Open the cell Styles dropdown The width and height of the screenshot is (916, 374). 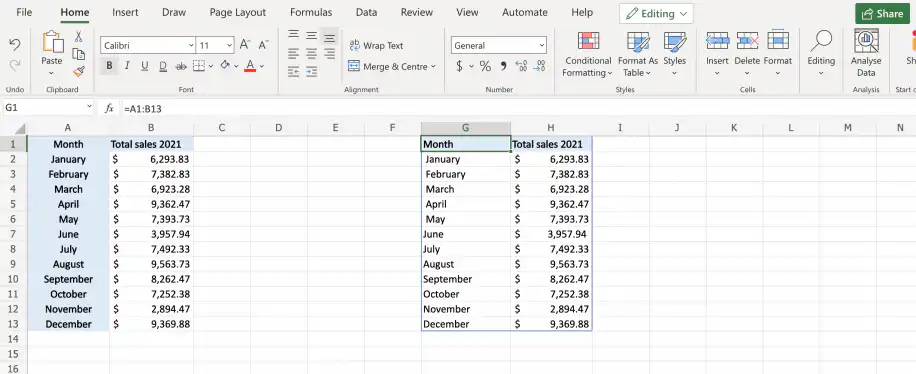point(674,53)
